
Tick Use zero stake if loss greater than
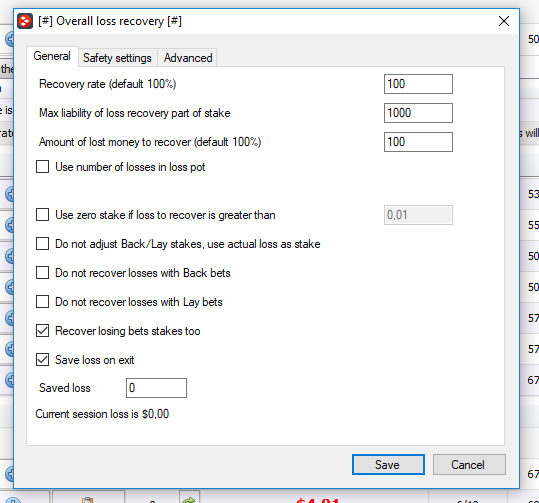pos(43,215)
